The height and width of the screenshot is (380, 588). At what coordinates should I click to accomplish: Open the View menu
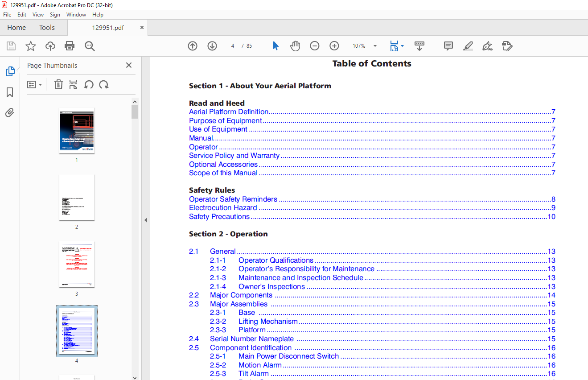(x=38, y=15)
